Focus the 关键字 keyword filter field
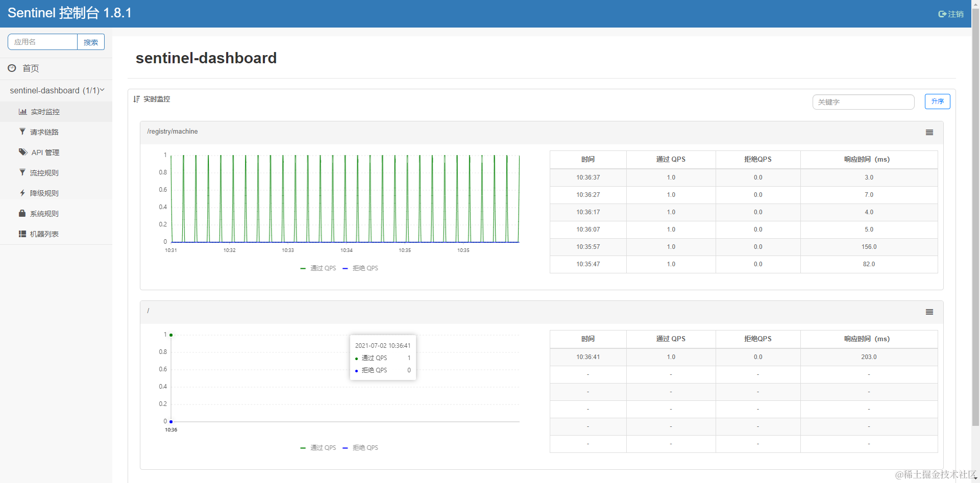Screen dimensions: 980x483 tap(864, 102)
